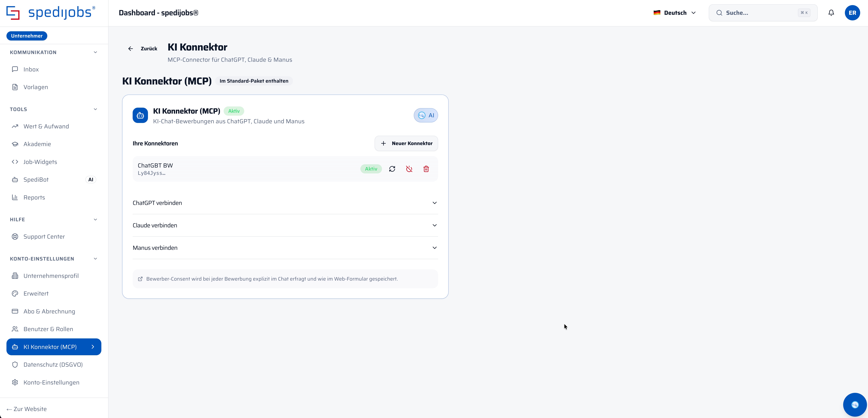Expand the Manus verbinden section

coord(285,248)
